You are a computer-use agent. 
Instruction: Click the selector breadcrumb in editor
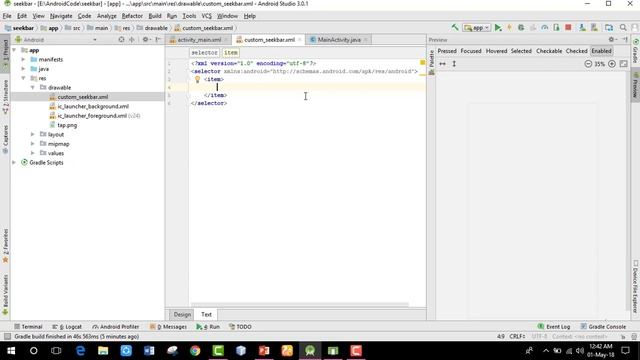click(x=204, y=53)
